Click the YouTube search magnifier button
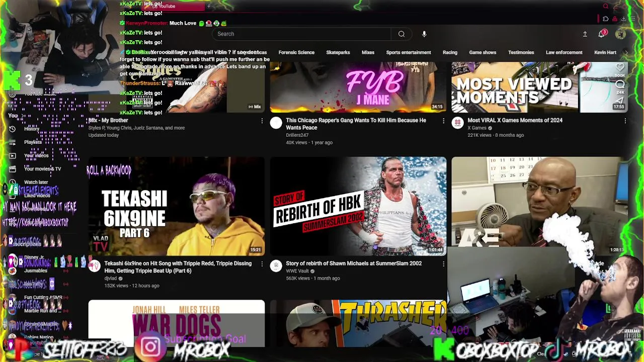The height and width of the screenshot is (362, 644). (x=401, y=34)
